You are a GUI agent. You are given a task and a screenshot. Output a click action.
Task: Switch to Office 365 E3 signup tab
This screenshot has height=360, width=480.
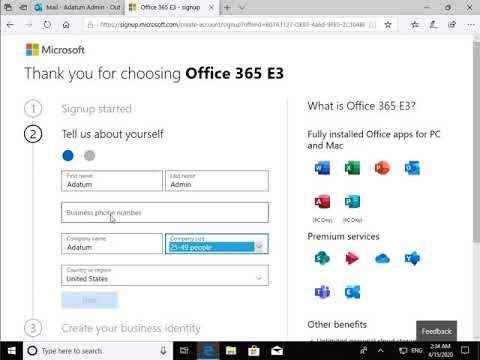[171, 7]
